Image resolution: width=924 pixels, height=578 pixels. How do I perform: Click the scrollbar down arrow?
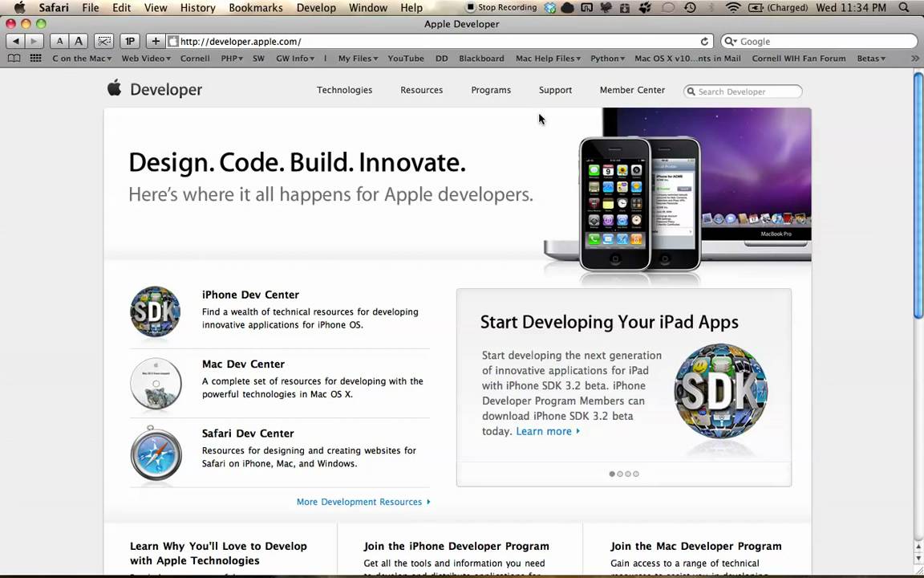point(918,557)
